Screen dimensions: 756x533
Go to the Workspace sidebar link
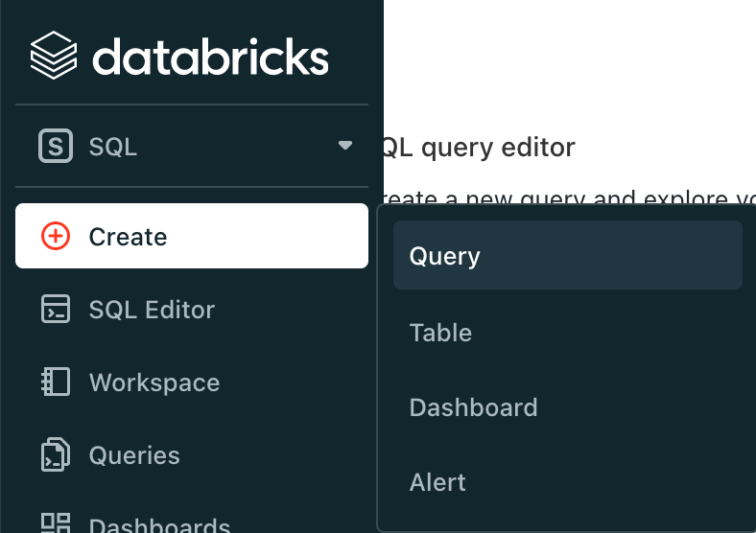pos(154,382)
